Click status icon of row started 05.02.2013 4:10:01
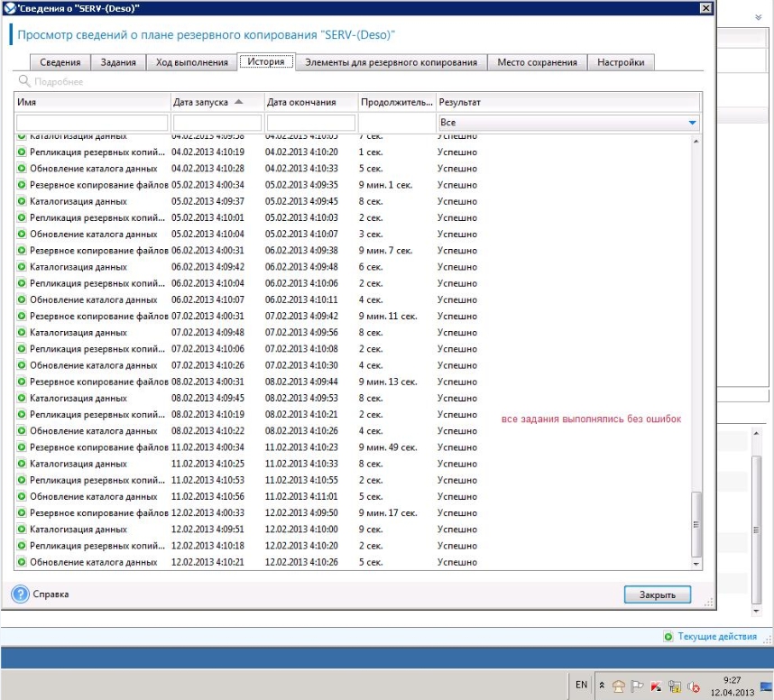This screenshot has height=700, width=774. 22,217
